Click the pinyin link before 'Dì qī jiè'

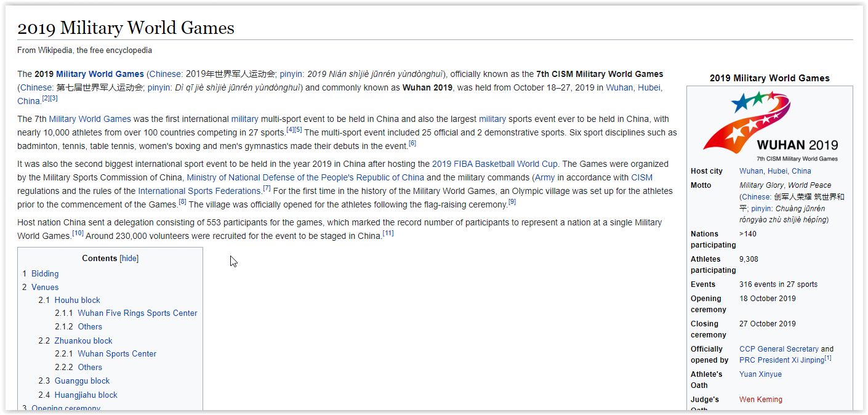pyautogui.click(x=159, y=87)
